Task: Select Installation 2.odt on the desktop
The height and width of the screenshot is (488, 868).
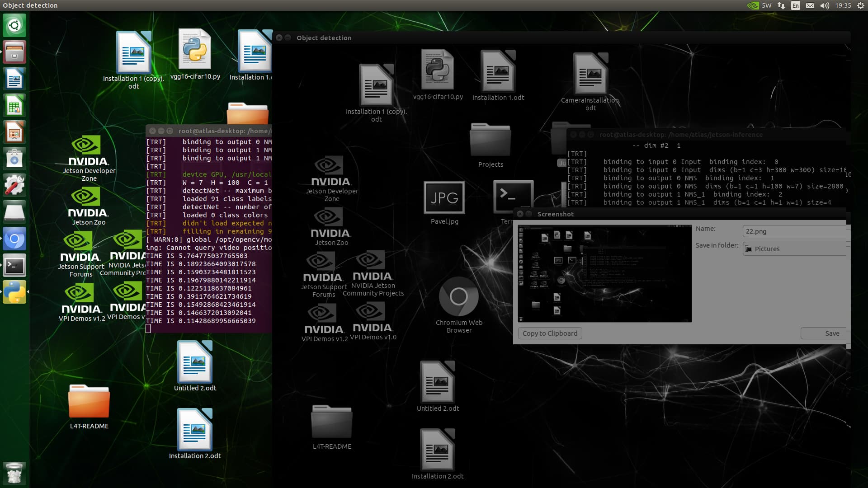Action: click(195, 434)
